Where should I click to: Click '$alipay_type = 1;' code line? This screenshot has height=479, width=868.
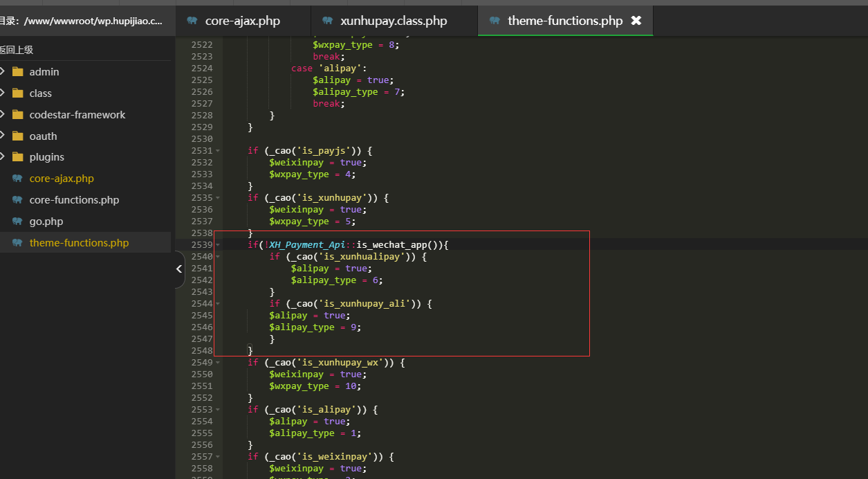(315, 433)
